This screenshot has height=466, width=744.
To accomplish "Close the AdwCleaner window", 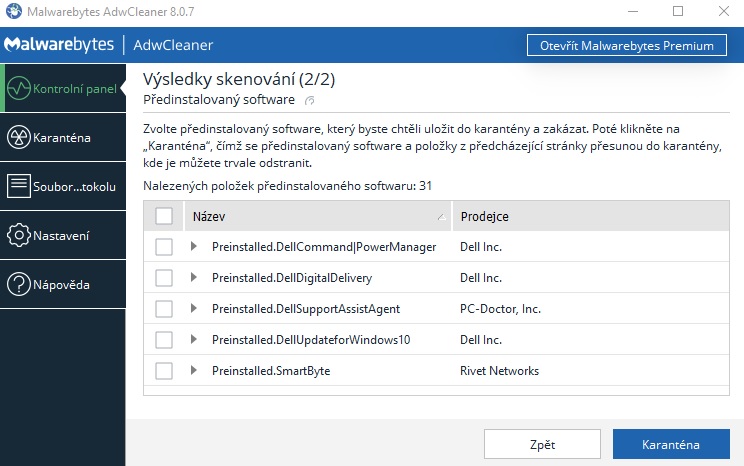I will click(724, 11).
